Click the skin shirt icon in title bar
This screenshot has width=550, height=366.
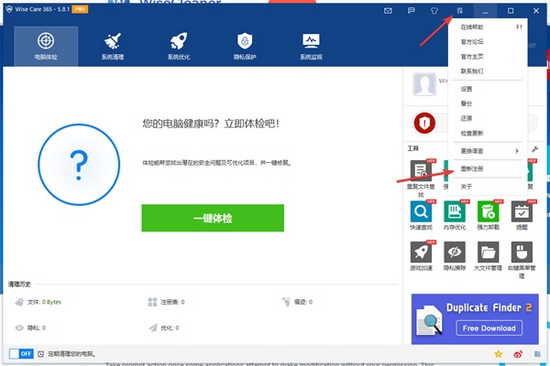434,11
